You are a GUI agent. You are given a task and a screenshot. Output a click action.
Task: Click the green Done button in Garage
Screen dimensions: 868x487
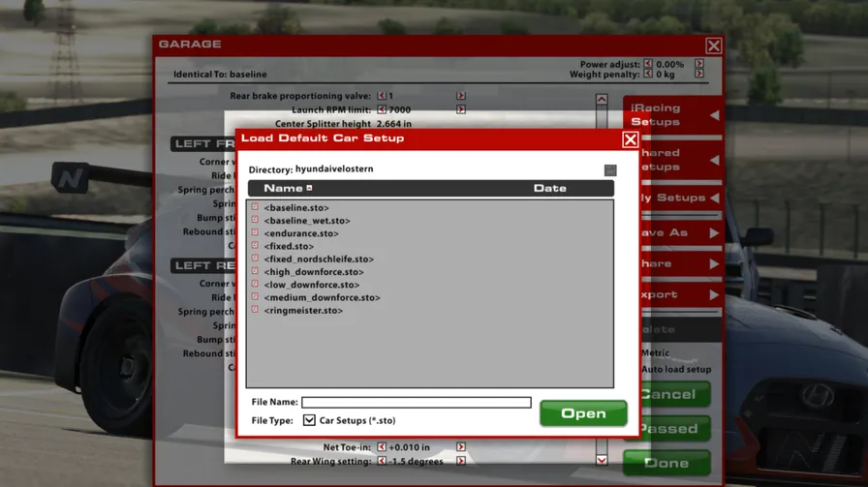[x=666, y=463]
